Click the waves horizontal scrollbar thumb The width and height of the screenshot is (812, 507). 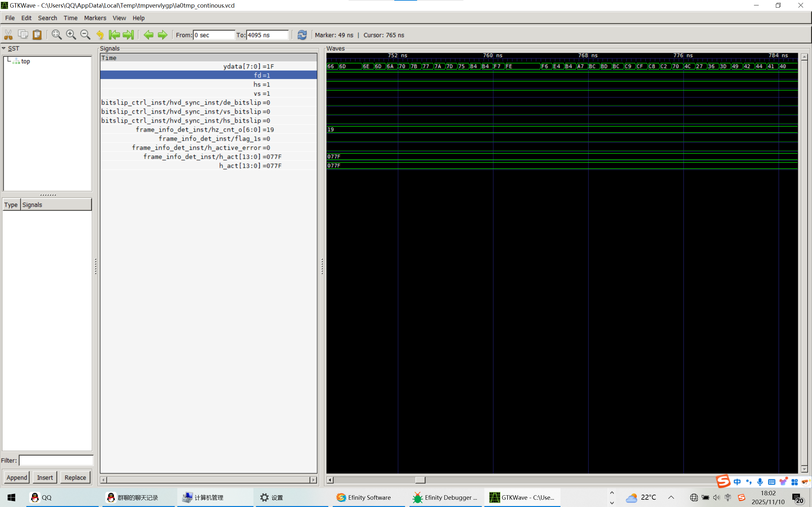[420, 480]
